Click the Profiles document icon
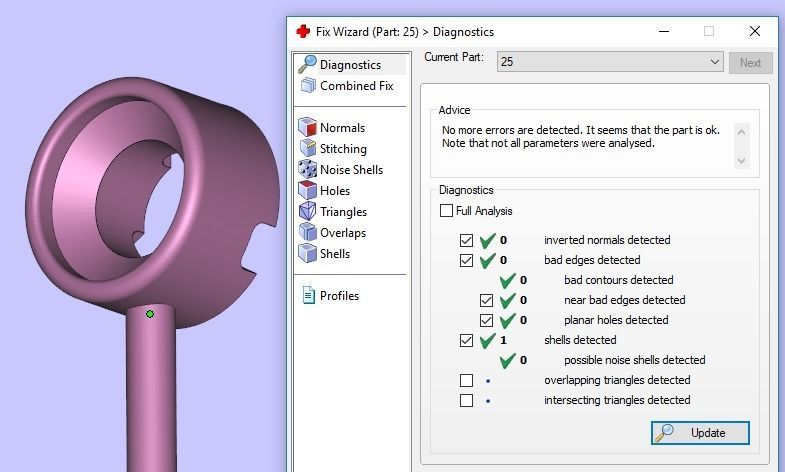Image resolution: width=785 pixels, height=472 pixels. coord(308,295)
